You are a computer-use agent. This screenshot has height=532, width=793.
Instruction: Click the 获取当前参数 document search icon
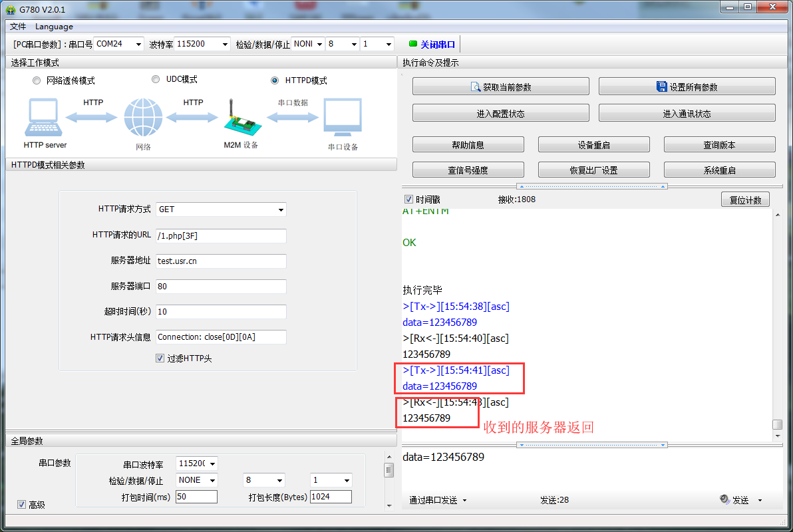click(476, 87)
